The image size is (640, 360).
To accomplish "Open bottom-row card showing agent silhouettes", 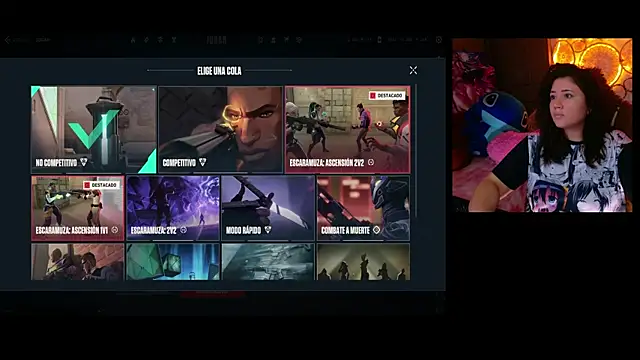I will (x=363, y=262).
